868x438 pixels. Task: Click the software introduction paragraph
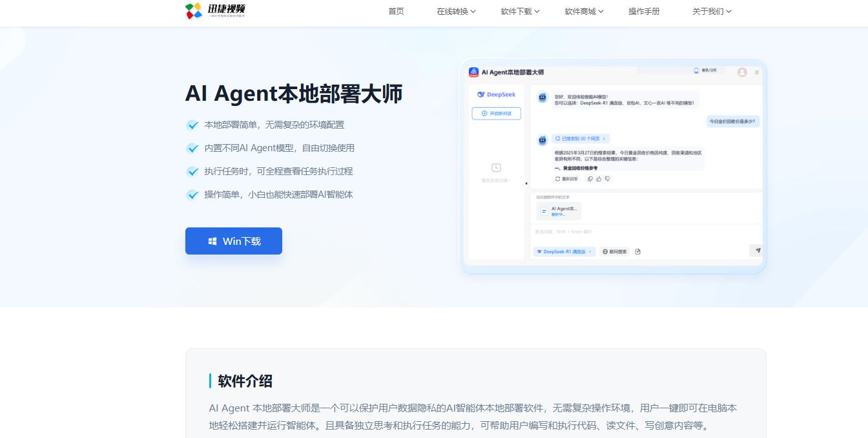(x=473, y=417)
